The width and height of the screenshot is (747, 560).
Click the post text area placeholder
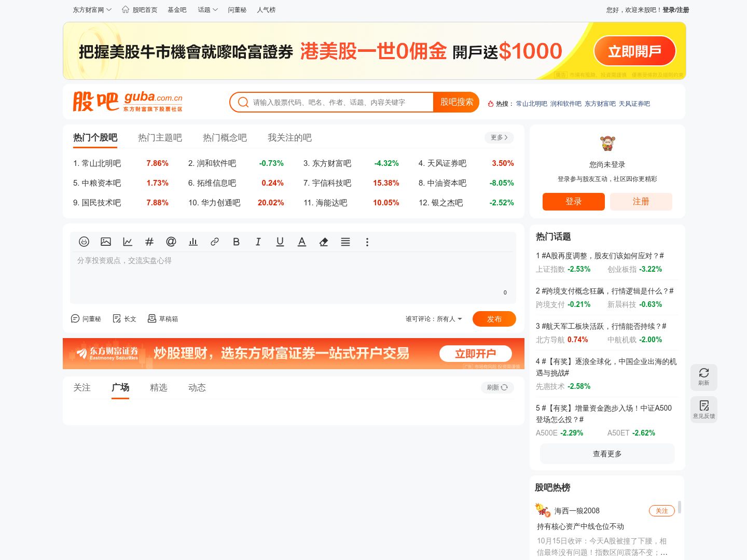[125, 260]
